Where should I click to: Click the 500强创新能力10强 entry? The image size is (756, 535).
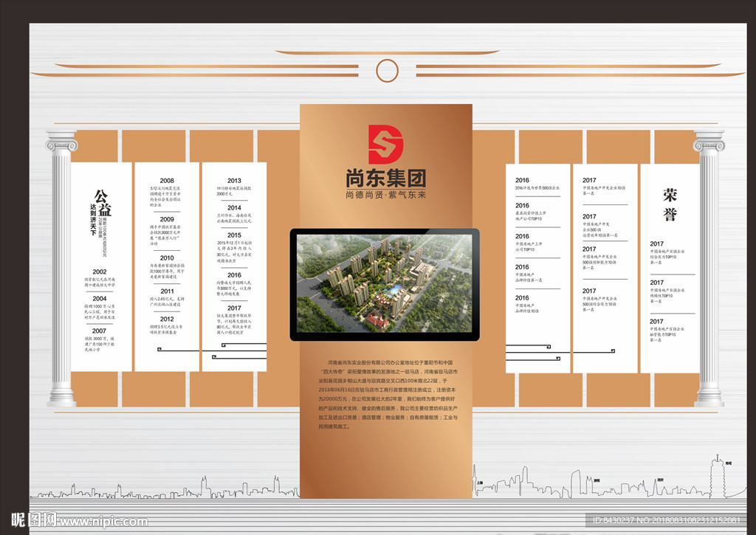(599, 262)
